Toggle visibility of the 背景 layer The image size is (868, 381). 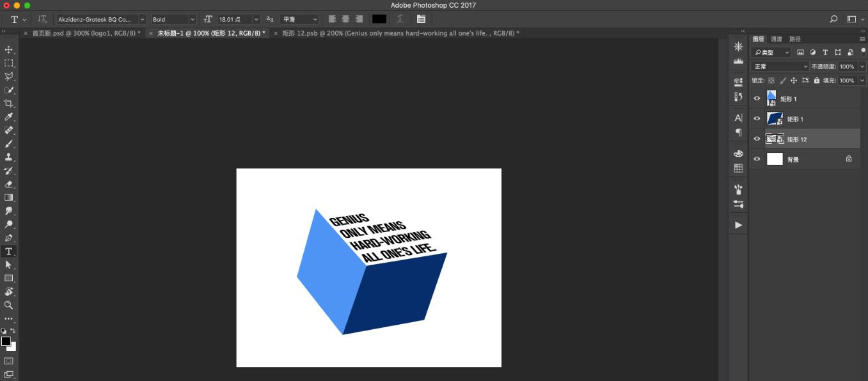coord(757,159)
